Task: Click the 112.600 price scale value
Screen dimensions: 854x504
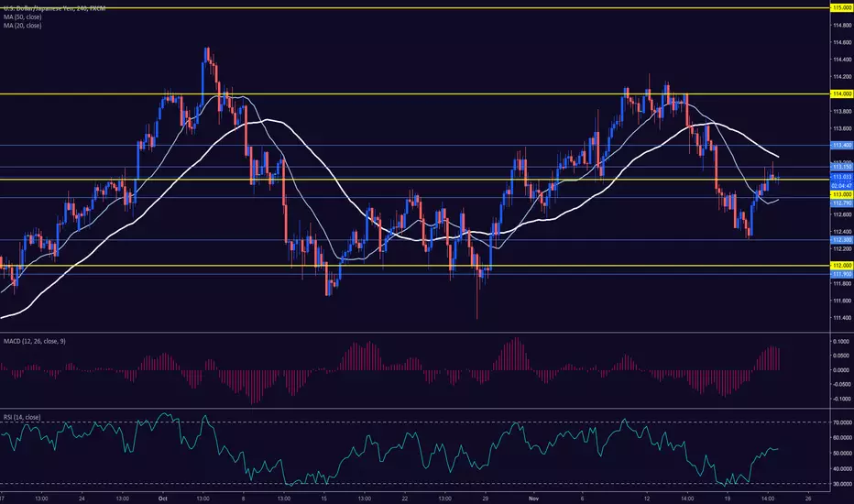Action: pos(841,214)
